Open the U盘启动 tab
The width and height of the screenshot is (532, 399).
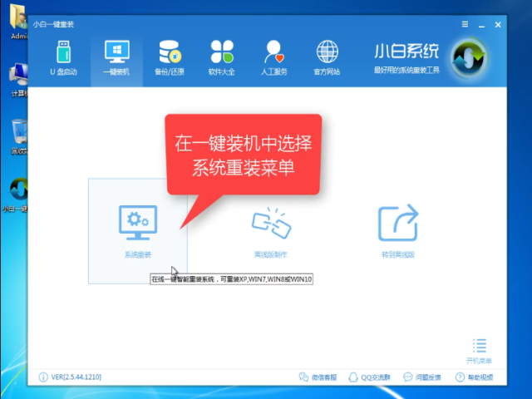[64, 57]
